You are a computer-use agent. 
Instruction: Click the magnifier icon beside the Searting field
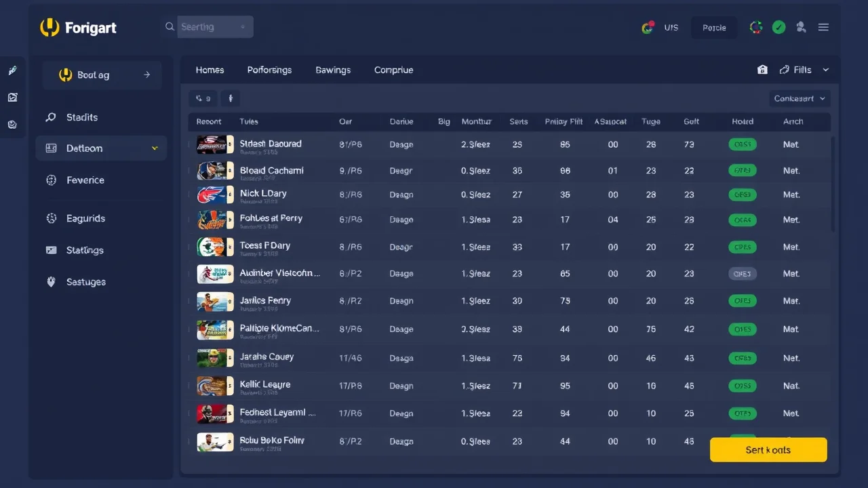point(170,27)
